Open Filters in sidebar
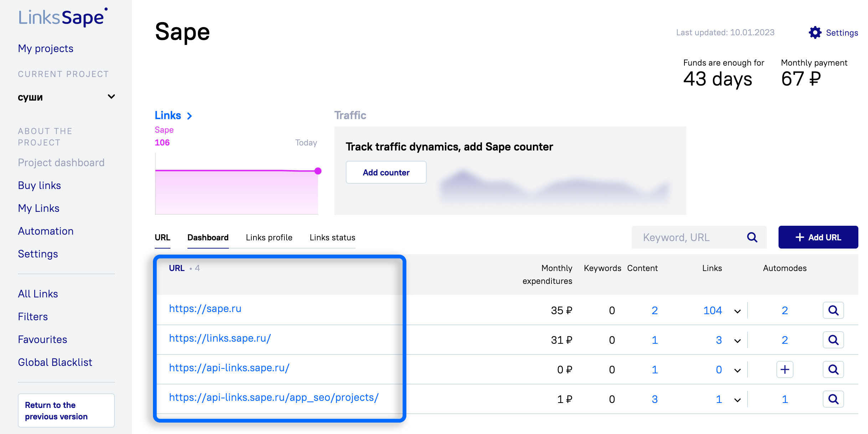The image size is (868, 434). 33,317
